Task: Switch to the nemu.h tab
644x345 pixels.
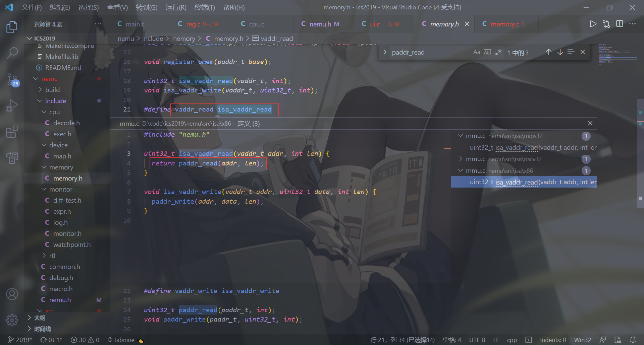Action: (x=320, y=24)
